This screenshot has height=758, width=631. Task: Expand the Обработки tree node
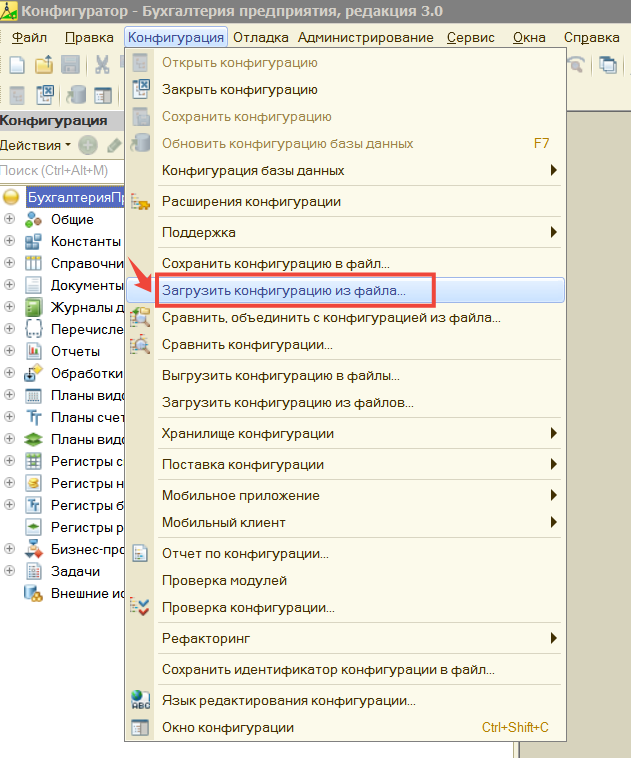coord(9,373)
